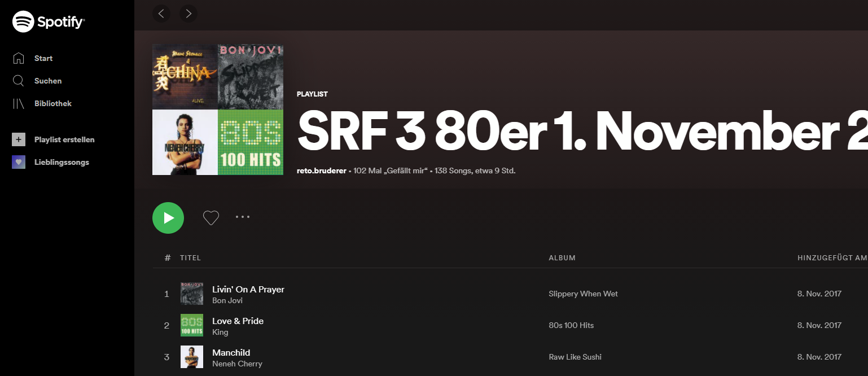Click track number 2
The image size is (868, 376).
coord(166,325)
